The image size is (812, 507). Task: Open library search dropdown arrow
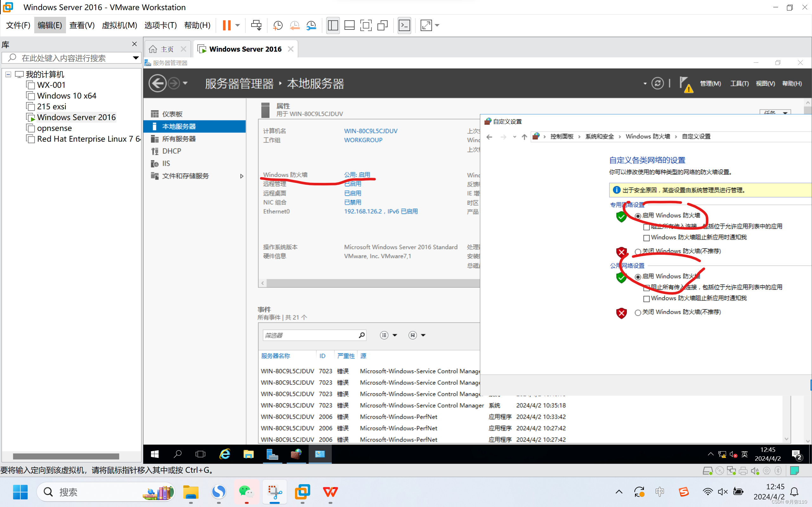(135, 58)
